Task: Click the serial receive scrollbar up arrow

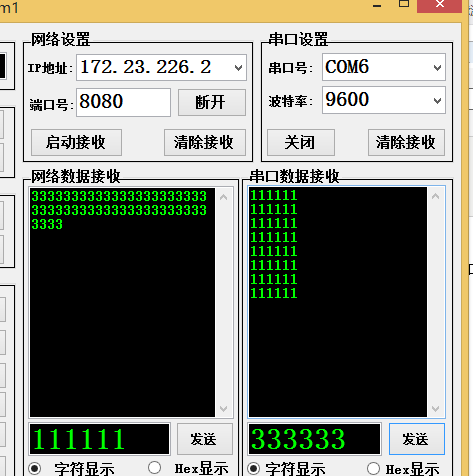Action: 435,196
